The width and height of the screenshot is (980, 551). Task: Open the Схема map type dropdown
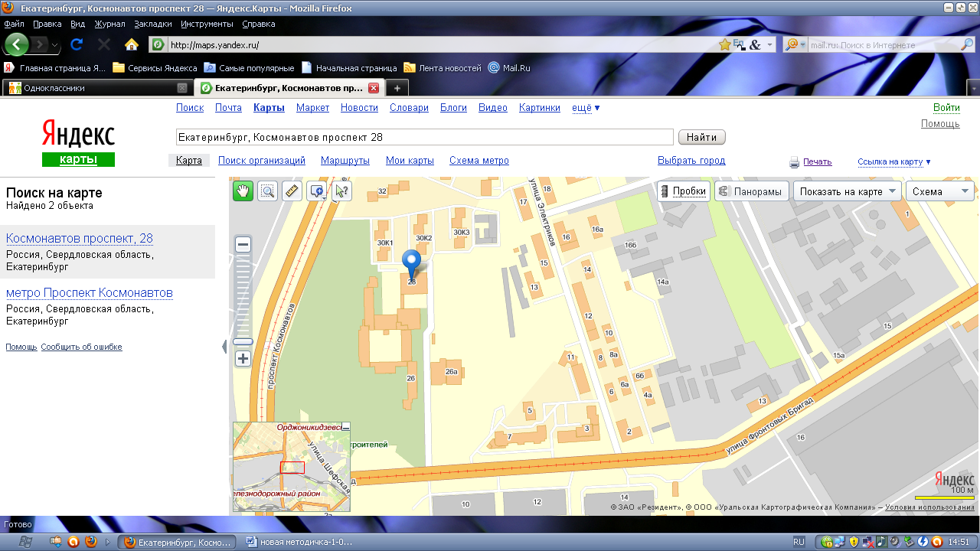(939, 191)
